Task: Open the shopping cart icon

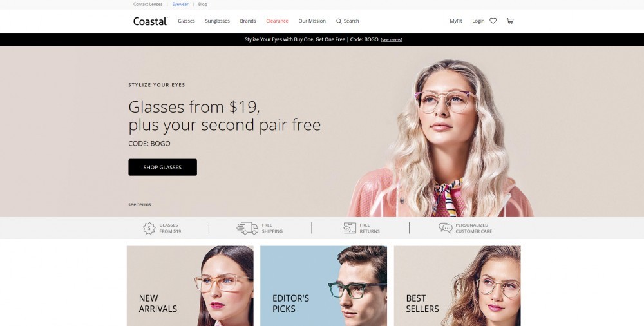Action: [509, 21]
